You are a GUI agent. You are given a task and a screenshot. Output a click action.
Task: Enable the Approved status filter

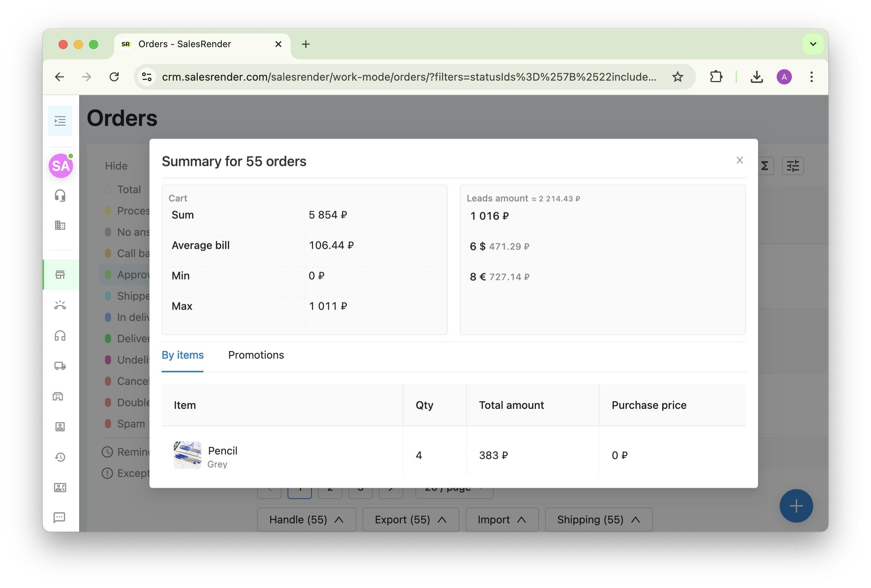click(x=108, y=274)
